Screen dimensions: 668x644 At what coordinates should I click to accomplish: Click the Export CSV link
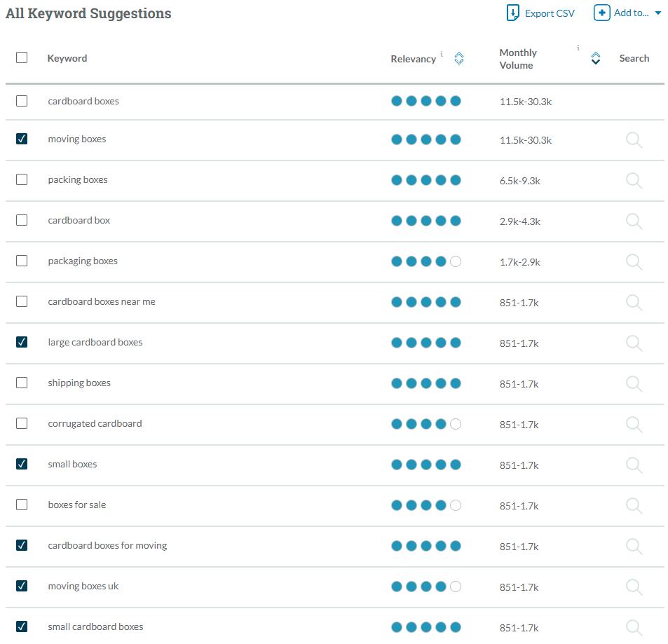click(550, 13)
